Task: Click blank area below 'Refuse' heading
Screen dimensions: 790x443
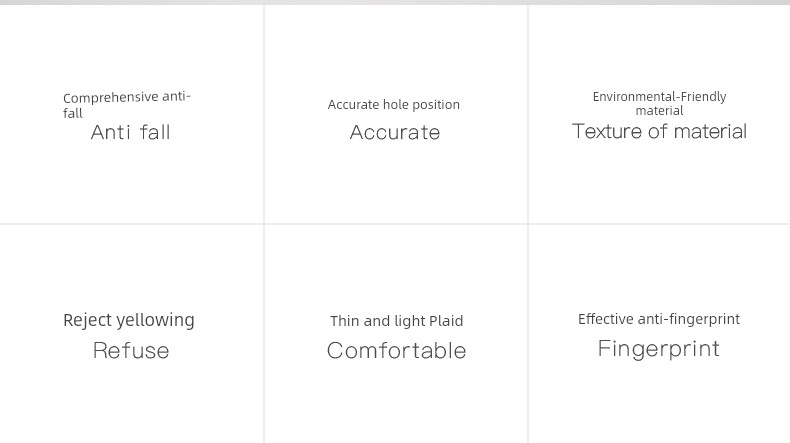Action: [x=131, y=403]
